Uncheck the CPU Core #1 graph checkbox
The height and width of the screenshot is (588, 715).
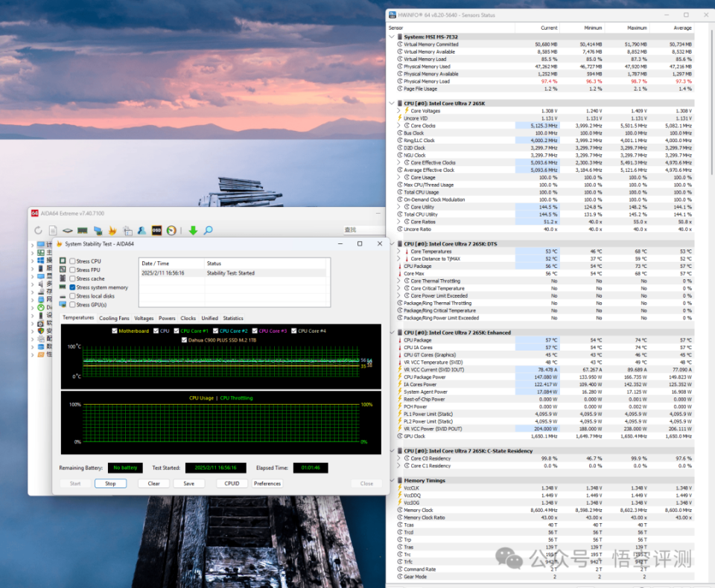(177, 331)
